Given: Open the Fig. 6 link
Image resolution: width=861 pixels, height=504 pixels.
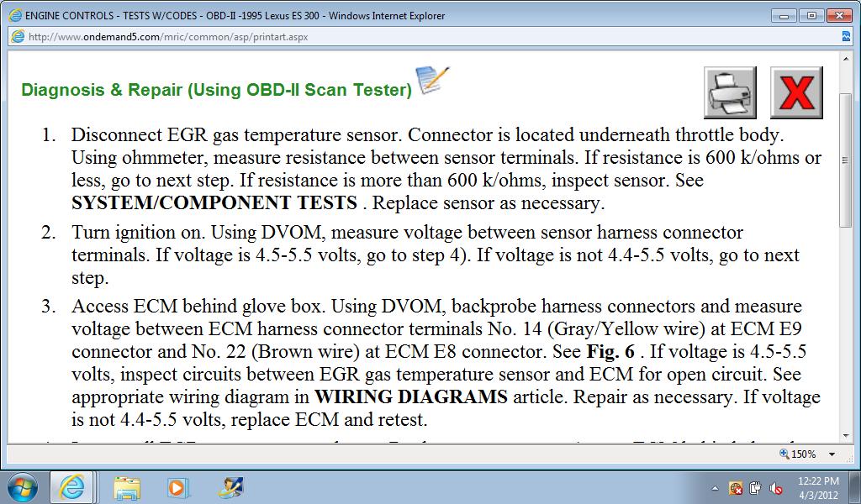Looking at the screenshot, I should [x=610, y=351].
